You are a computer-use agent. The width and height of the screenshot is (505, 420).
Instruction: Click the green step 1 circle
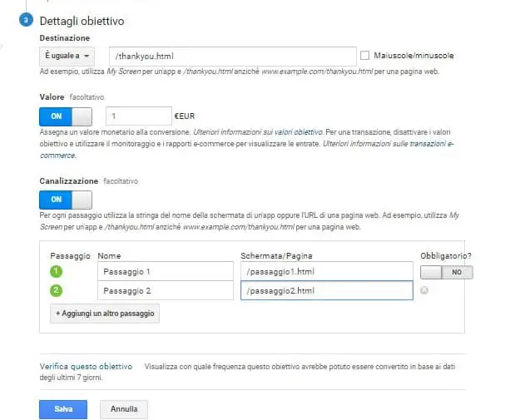pos(56,271)
